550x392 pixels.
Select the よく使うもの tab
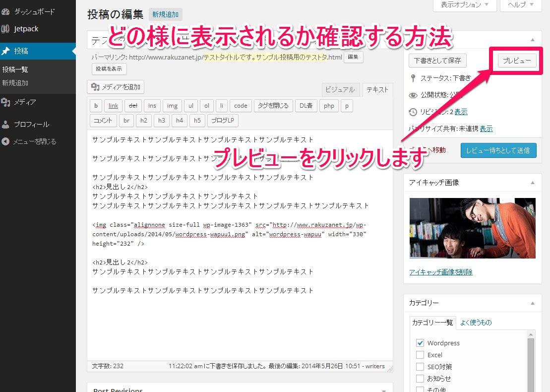pyautogui.click(x=476, y=323)
